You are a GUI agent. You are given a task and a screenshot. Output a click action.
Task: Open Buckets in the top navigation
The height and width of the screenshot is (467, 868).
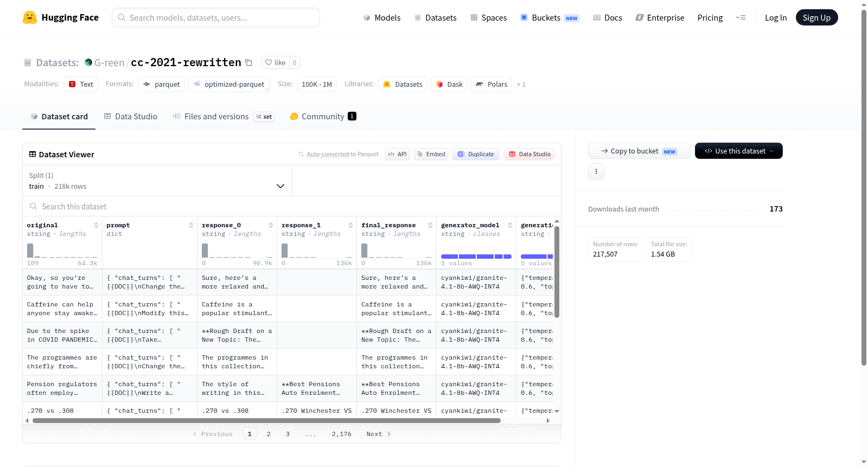(x=550, y=17)
